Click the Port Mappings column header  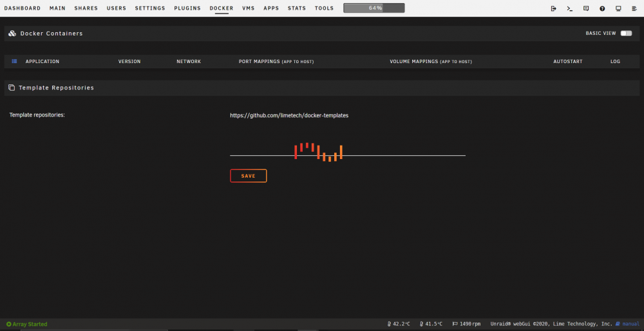pyautogui.click(x=276, y=62)
